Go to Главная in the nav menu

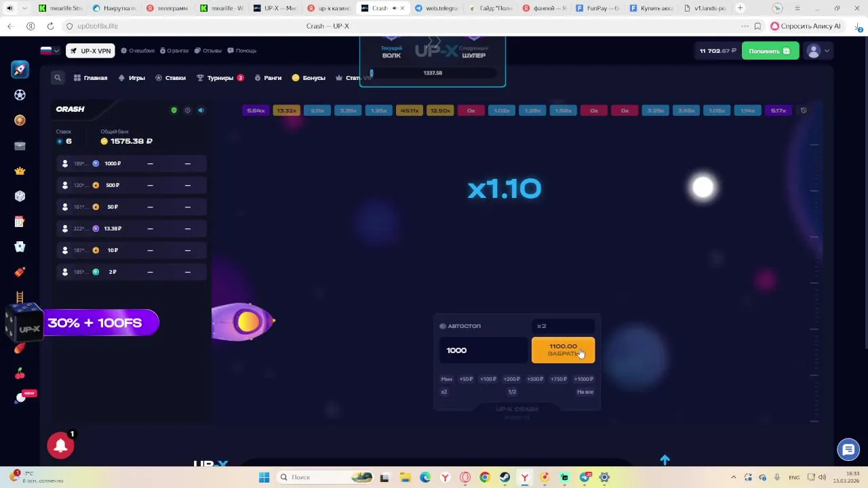[x=91, y=78]
